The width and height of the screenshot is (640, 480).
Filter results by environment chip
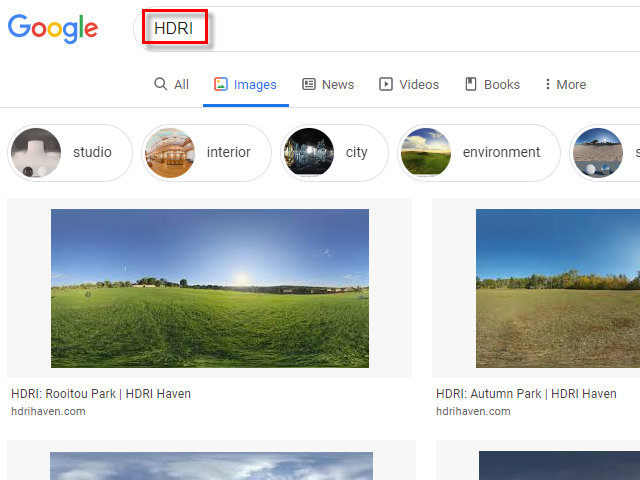click(478, 153)
